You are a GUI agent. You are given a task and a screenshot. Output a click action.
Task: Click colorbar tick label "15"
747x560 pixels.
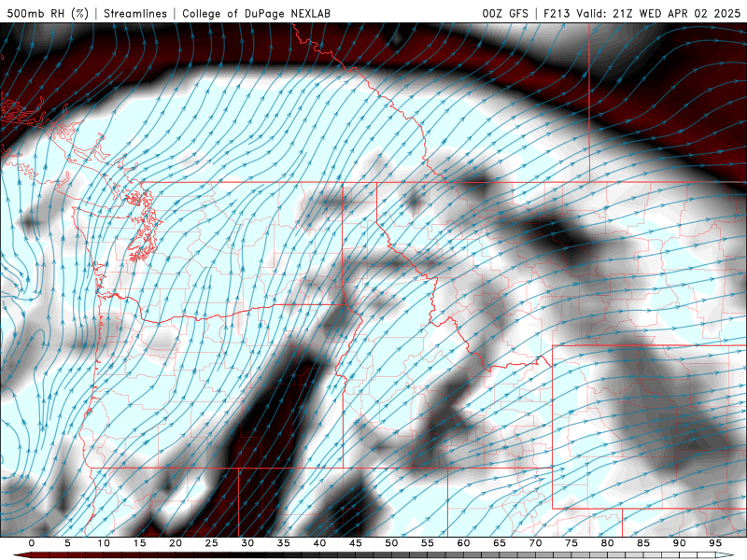tap(139, 543)
